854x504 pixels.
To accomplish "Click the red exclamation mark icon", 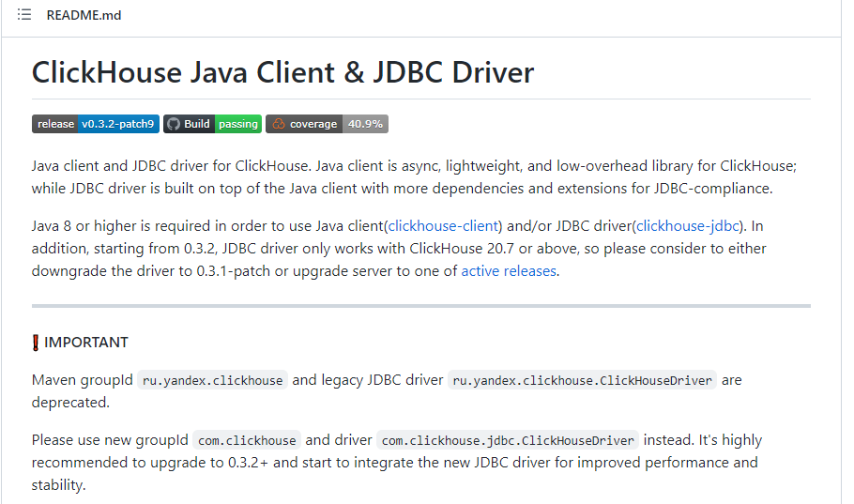I will [36, 343].
